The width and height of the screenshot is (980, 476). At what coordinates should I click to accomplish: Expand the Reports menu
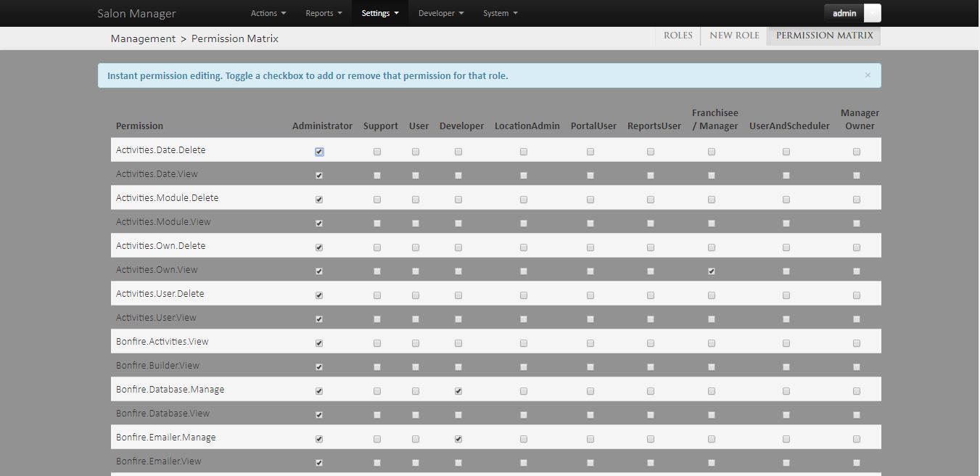click(x=323, y=12)
